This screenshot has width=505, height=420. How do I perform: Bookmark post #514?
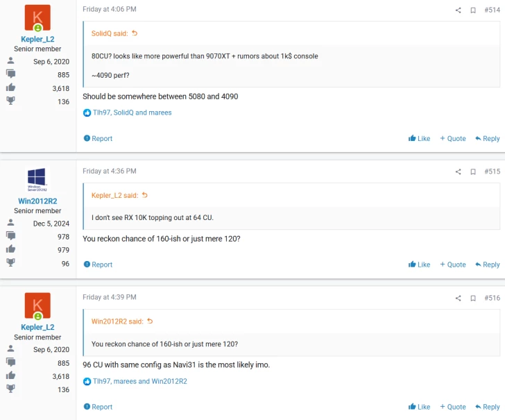(x=473, y=10)
